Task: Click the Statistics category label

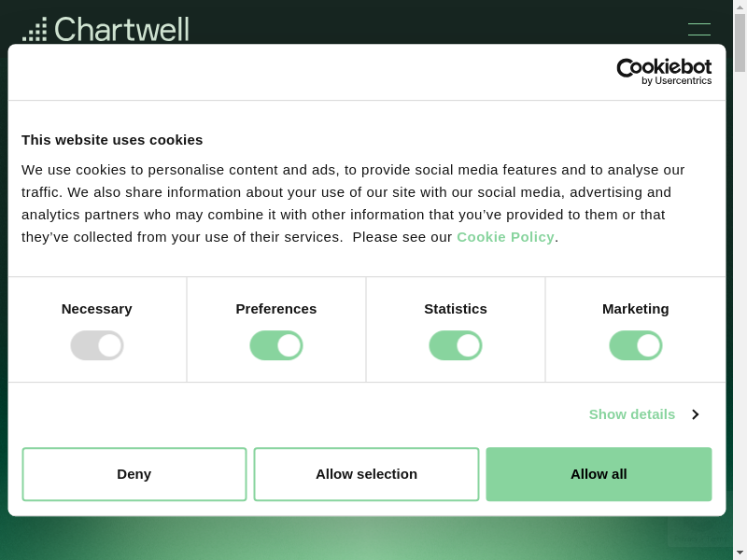Action: tap(456, 309)
